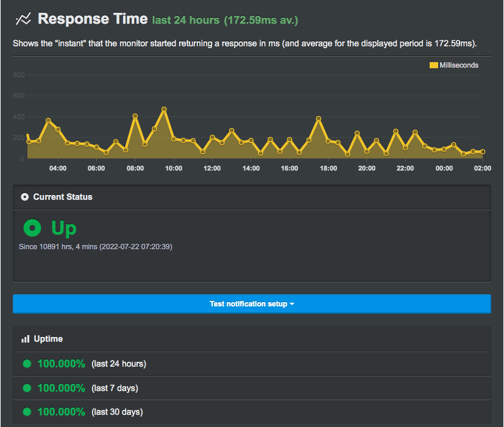Viewport: 504px width, 427px height.
Task: Click the yellow Milliseconds color swatch
Action: (433, 65)
